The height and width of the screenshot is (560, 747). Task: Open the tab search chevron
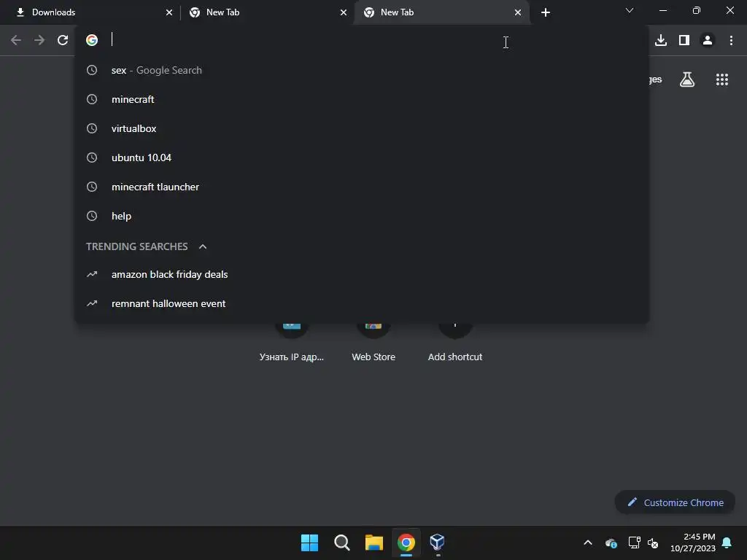coord(630,10)
